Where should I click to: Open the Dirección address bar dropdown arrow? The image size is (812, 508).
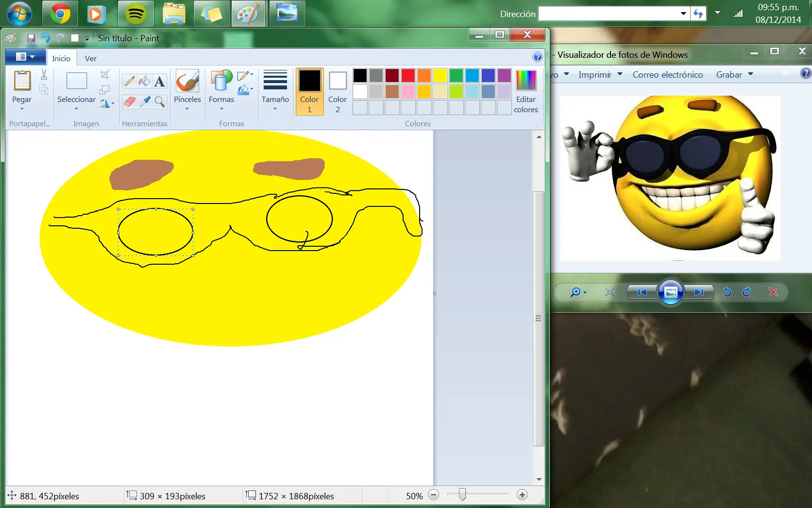(x=683, y=14)
